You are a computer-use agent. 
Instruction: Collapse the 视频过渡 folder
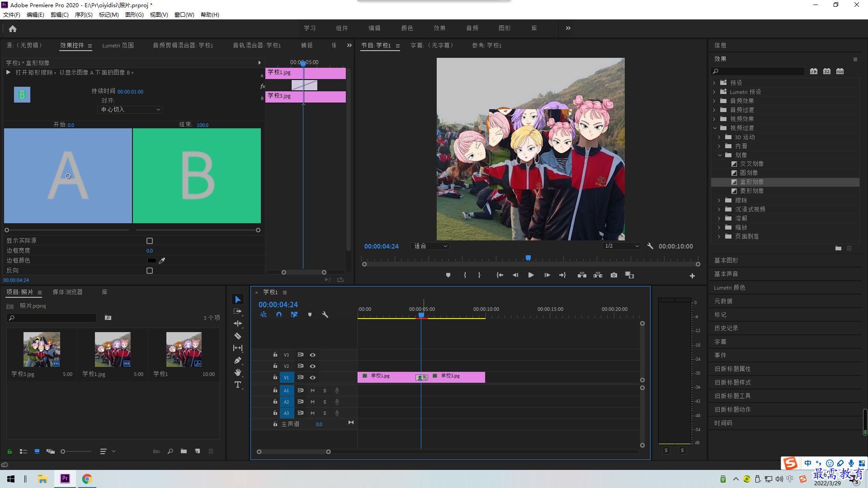715,128
